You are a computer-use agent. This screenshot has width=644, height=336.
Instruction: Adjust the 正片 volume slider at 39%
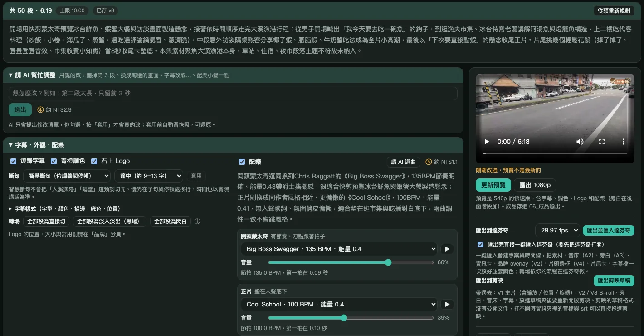pyautogui.click(x=351, y=318)
